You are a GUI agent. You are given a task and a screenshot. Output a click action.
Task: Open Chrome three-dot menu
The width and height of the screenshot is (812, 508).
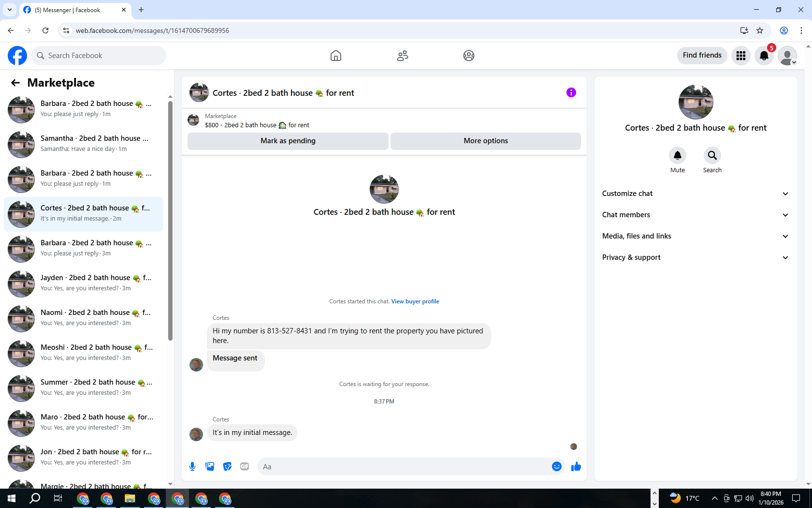801,30
